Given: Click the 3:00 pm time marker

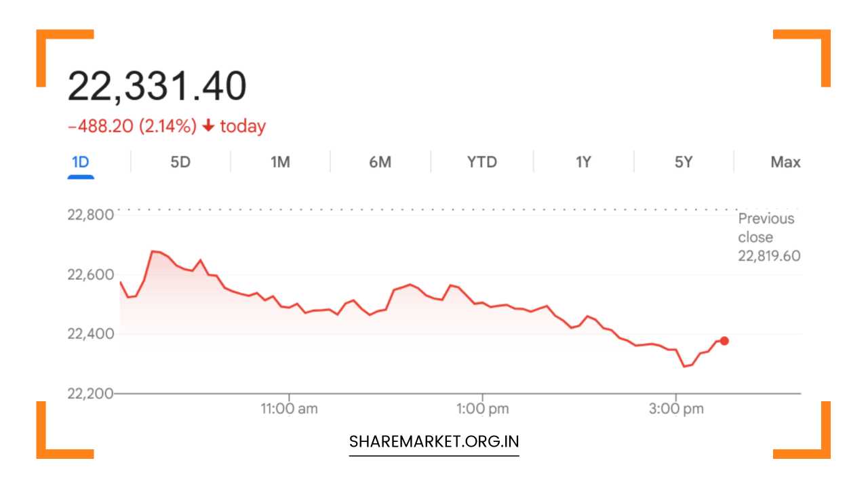Looking at the screenshot, I should click(676, 409).
